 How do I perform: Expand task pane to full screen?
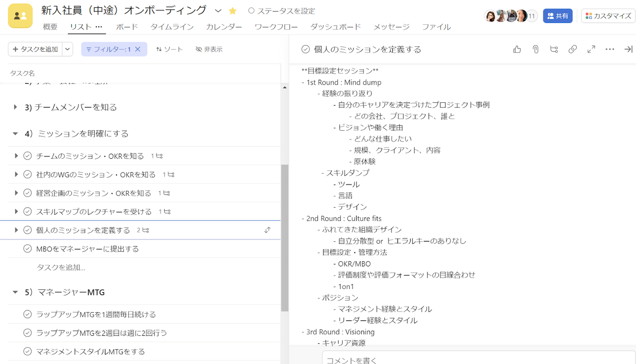coord(591,49)
